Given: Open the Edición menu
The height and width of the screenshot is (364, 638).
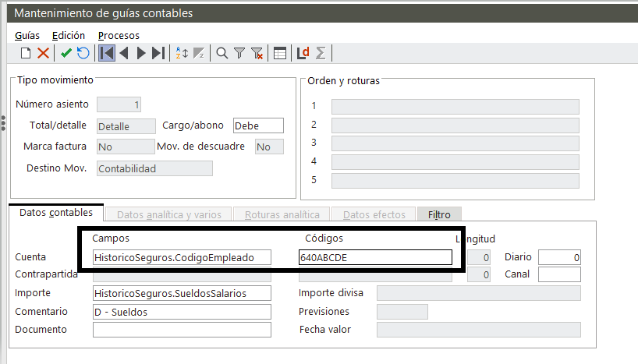Looking at the screenshot, I should click(x=69, y=35).
